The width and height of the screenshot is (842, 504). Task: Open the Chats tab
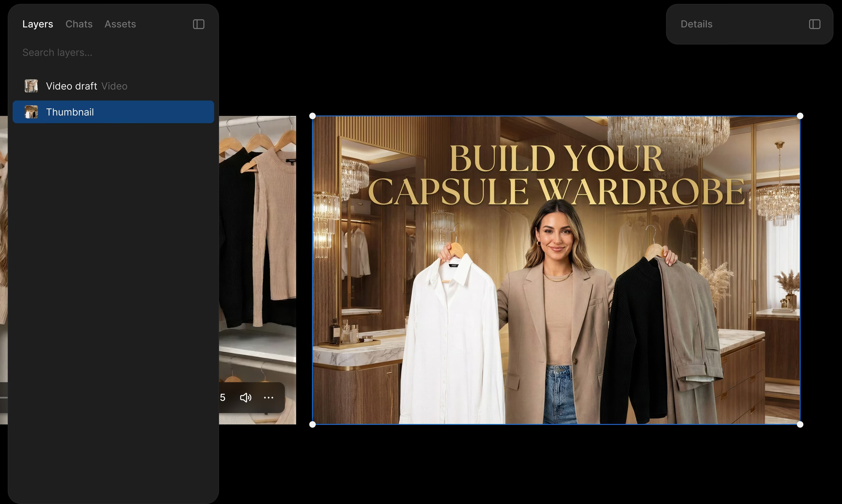pyautogui.click(x=79, y=24)
